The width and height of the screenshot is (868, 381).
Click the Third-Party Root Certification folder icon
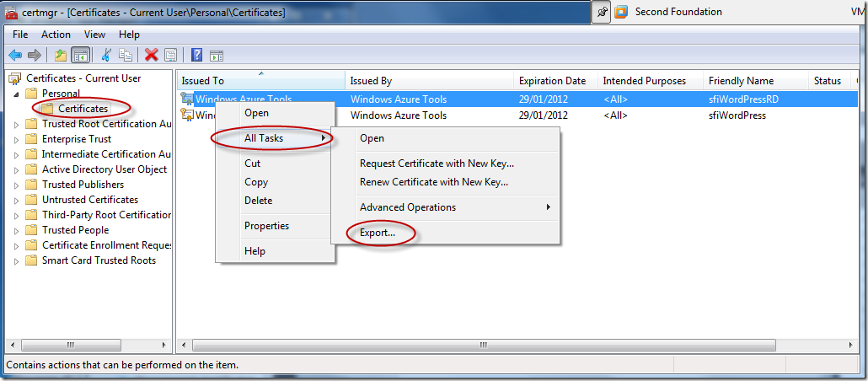pos(32,215)
